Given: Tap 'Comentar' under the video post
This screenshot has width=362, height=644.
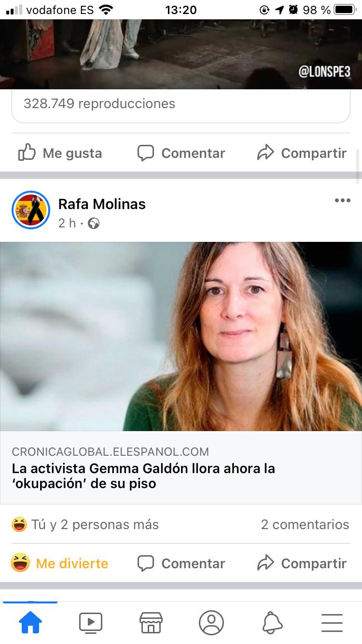Looking at the screenshot, I should [x=181, y=153].
